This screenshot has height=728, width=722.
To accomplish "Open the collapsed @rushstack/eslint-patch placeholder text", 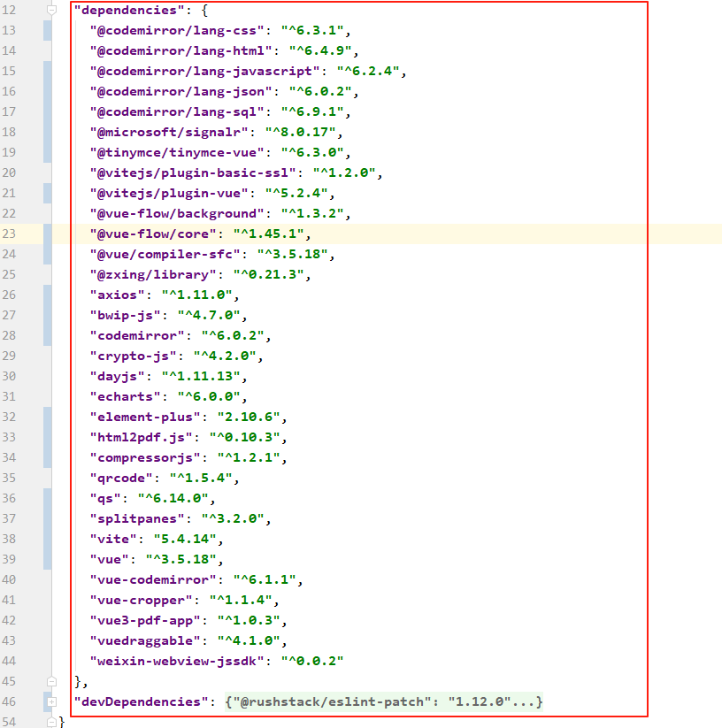I will pos(383,701).
